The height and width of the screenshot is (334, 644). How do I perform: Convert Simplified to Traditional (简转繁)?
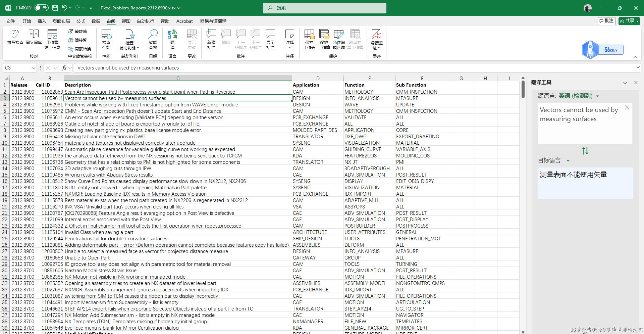[77, 40]
